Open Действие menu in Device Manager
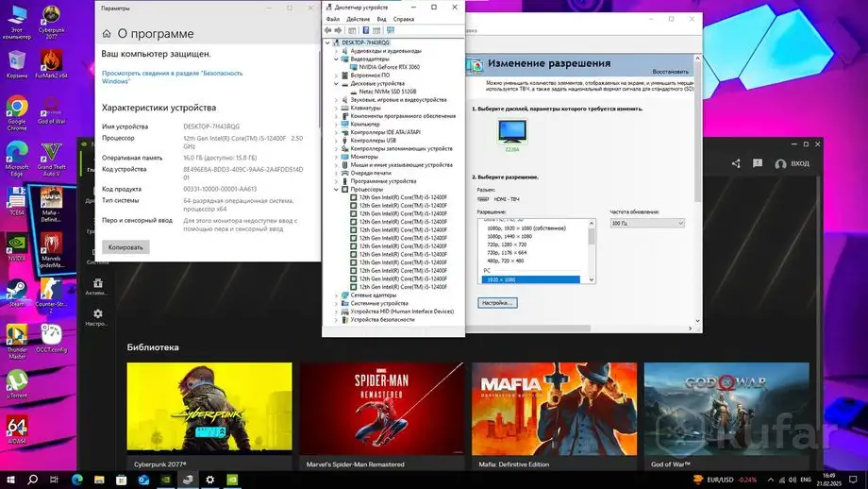 pos(358,19)
